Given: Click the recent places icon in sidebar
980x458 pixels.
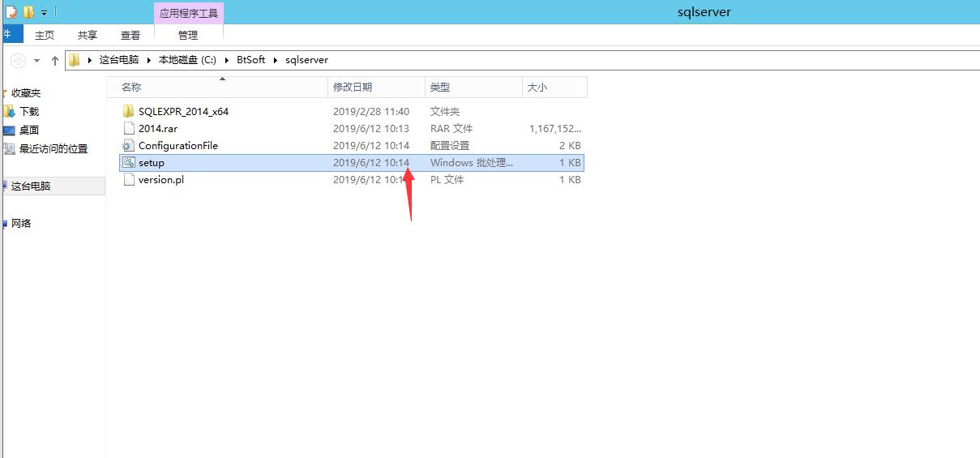Looking at the screenshot, I should [x=9, y=148].
